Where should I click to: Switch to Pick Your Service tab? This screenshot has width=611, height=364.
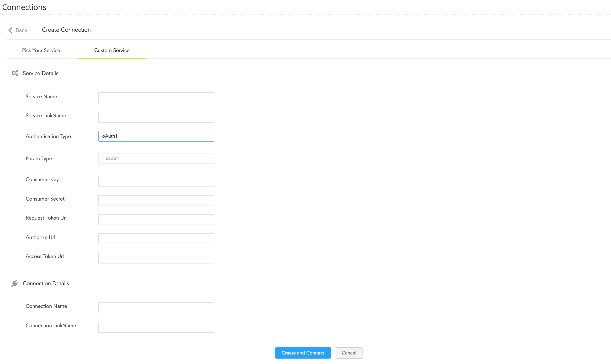click(41, 50)
